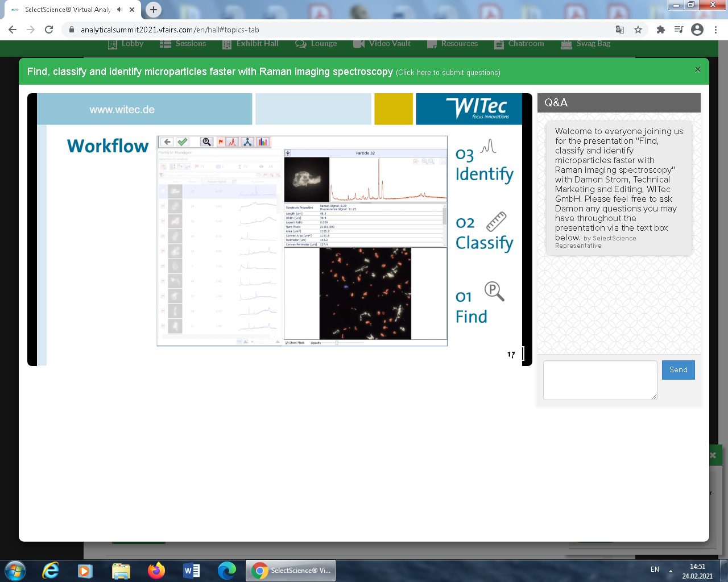Open the Chrome three-dot menu
The image size is (728, 582).
[715, 30]
